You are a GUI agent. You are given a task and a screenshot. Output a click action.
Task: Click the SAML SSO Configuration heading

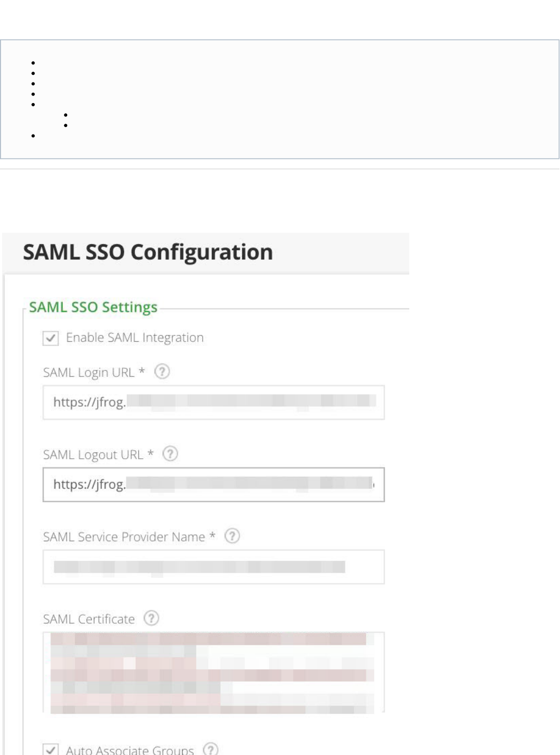pyautogui.click(x=148, y=252)
